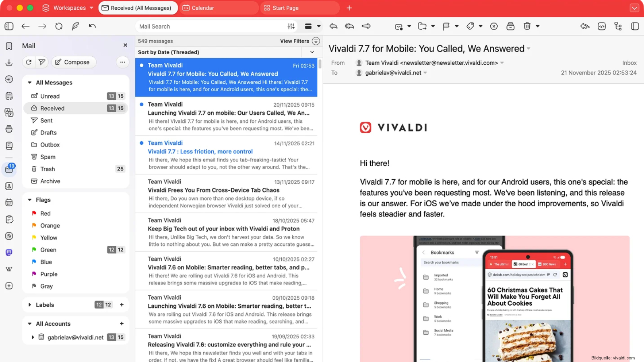Reply to the message
The height and width of the screenshot is (362, 644).
[x=333, y=26]
